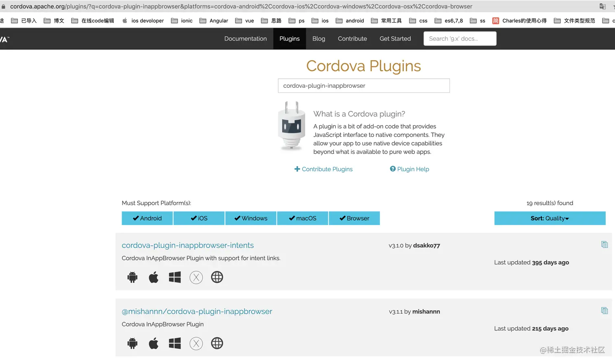Copy install command for mishannn plugin
615x364 pixels.
click(x=604, y=311)
